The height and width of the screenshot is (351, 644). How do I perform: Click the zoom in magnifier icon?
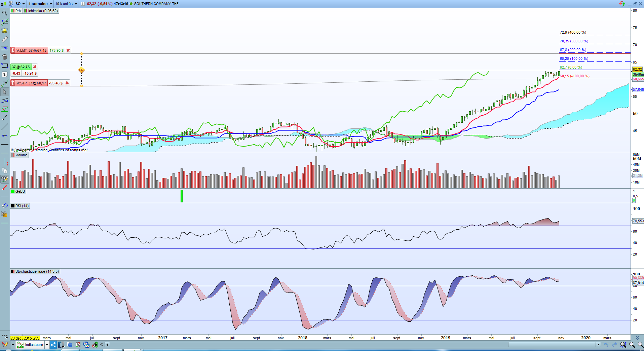pyautogui.click(x=640, y=345)
